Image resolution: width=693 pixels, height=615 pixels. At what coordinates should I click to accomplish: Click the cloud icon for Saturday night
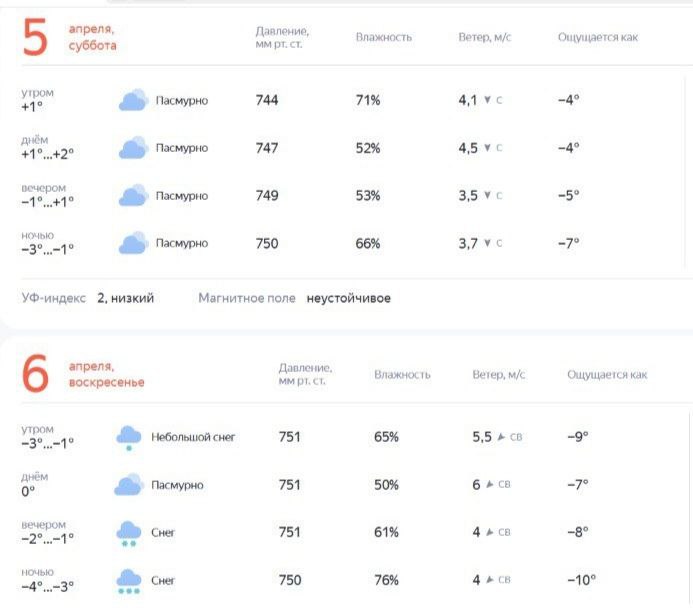(133, 243)
